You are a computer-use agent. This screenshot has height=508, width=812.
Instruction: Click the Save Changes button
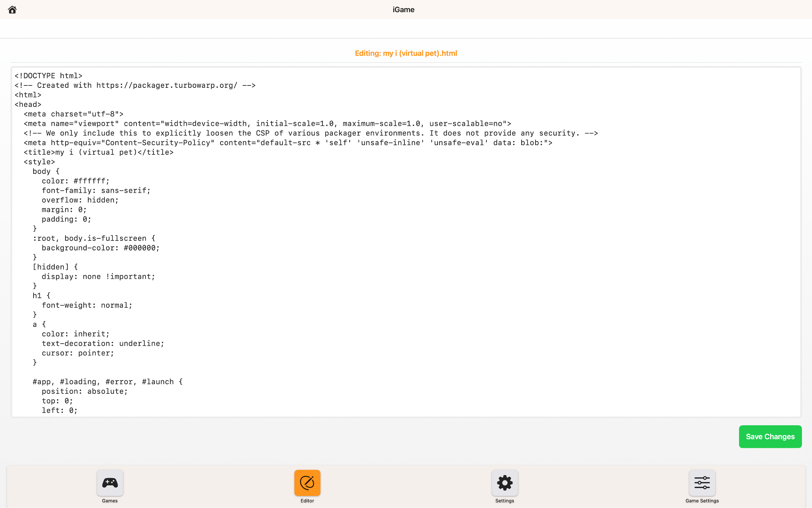(x=770, y=436)
